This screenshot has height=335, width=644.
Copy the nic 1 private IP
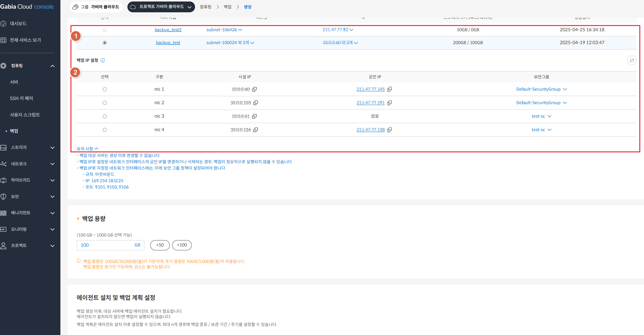pos(254,89)
